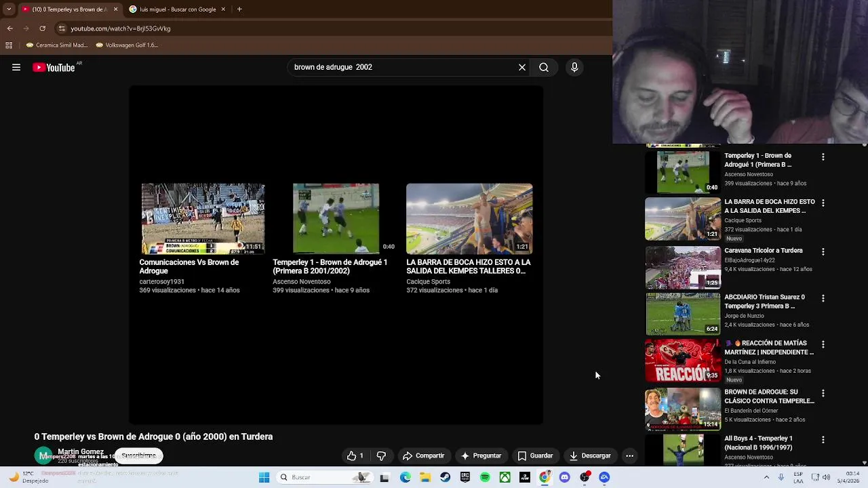The height and width of the screenshot is (488, 868).
Task: Open more actions three-dot menu under video
Action: click(x=629, y=455)
